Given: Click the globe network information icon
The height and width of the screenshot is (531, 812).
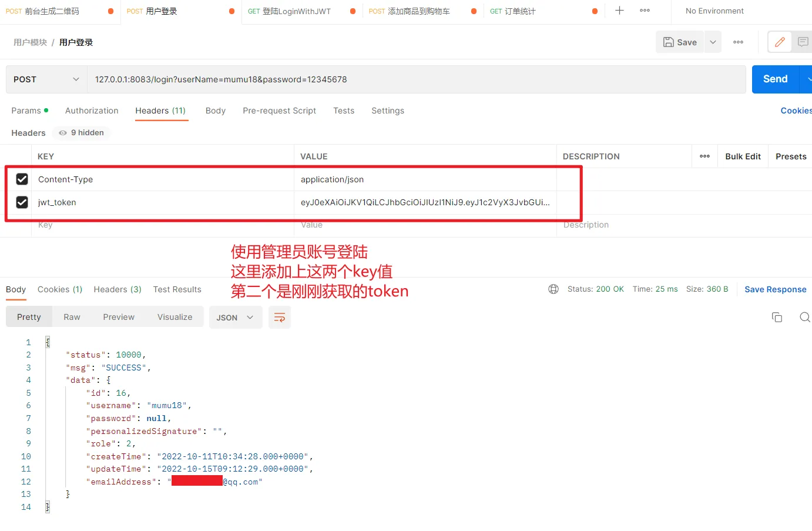Looking at the screenshot, I should [553, 289].
